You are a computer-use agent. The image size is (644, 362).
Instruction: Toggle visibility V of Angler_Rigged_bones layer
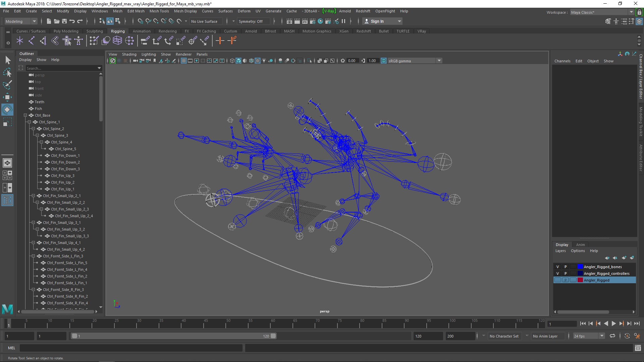557,267
